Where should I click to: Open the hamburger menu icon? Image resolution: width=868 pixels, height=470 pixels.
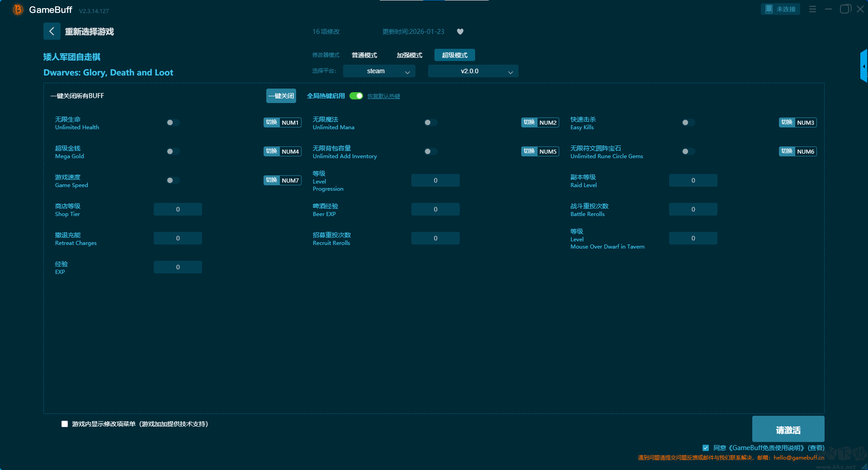pos(812,9)
